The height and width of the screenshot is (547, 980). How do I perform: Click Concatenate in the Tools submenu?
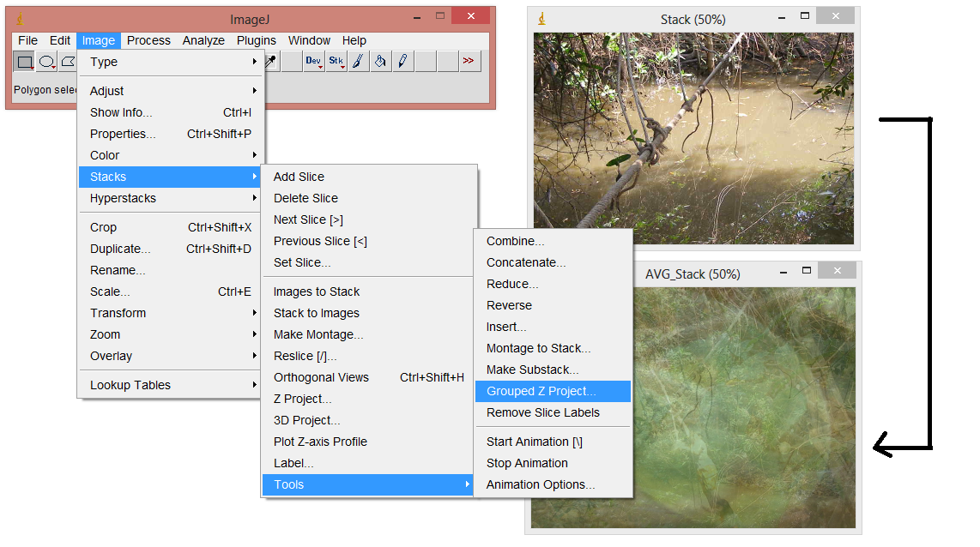coord(527,262)
